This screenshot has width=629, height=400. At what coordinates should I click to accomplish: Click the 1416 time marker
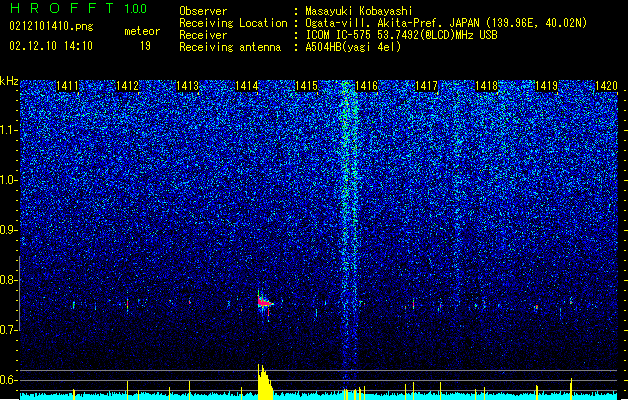(x=367, y=86)
